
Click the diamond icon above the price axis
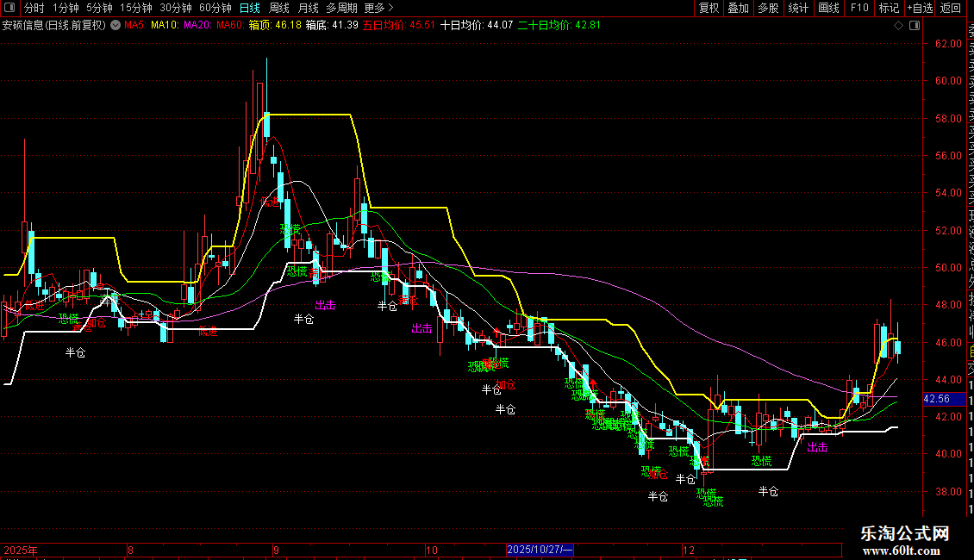click(899, 26)
